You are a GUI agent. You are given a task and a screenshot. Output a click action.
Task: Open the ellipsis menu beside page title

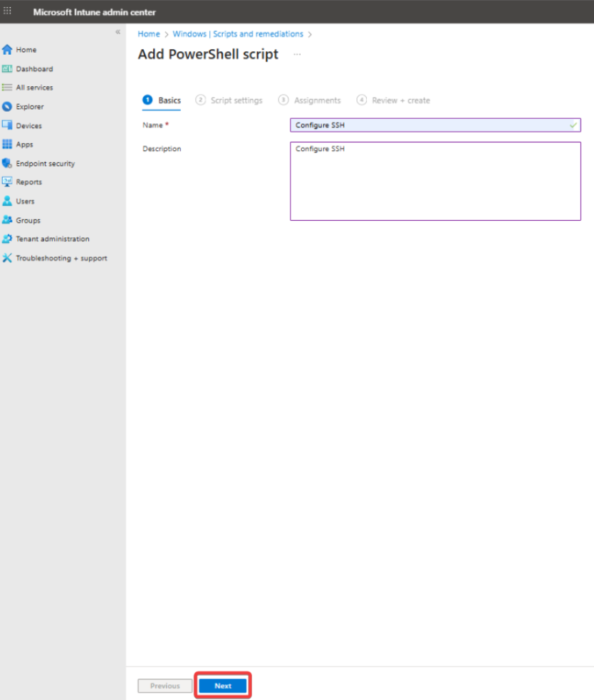[x=297, y=55]
